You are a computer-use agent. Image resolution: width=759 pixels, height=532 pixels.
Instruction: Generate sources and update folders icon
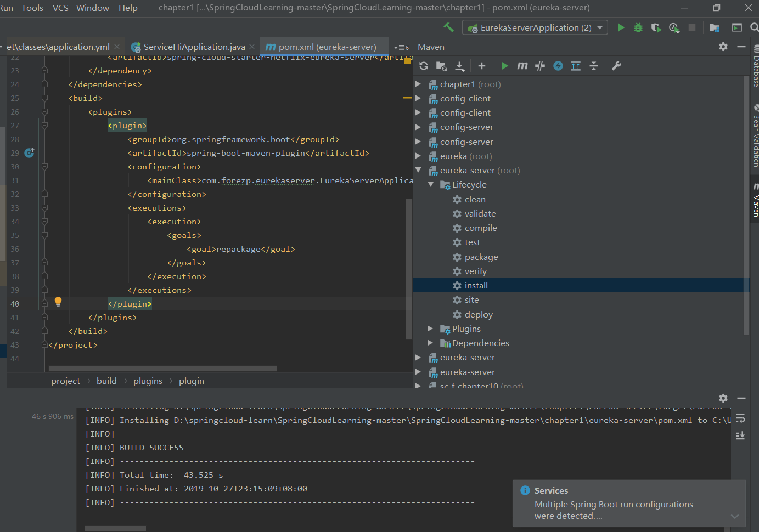click(x=441, y=66)
